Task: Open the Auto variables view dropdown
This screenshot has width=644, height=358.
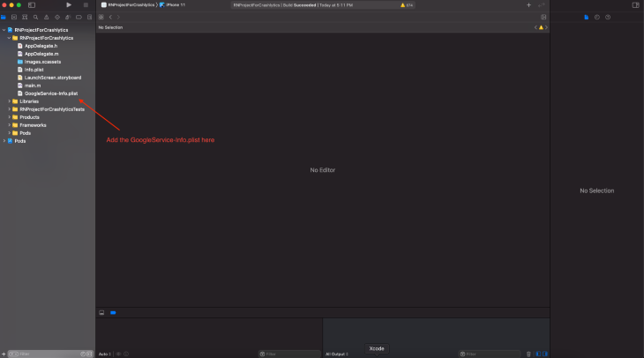Action: 104,354
